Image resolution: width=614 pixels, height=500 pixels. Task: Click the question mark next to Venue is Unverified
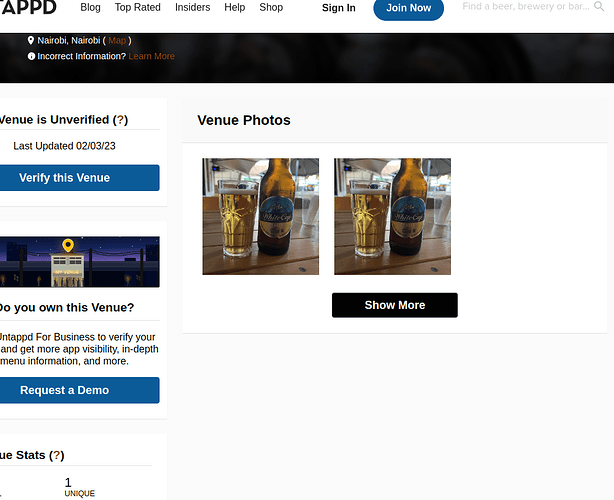point(120,119)
